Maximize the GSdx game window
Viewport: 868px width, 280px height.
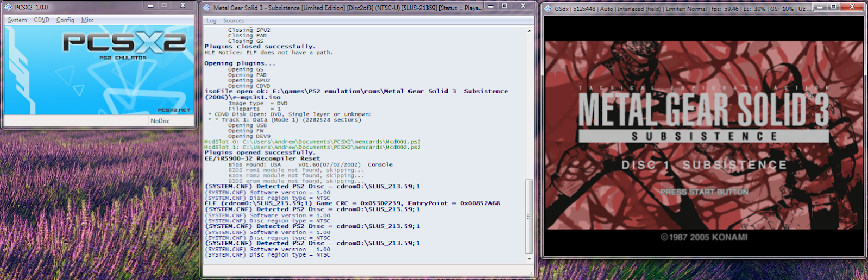pyautogui.click(x=833, y=7)
